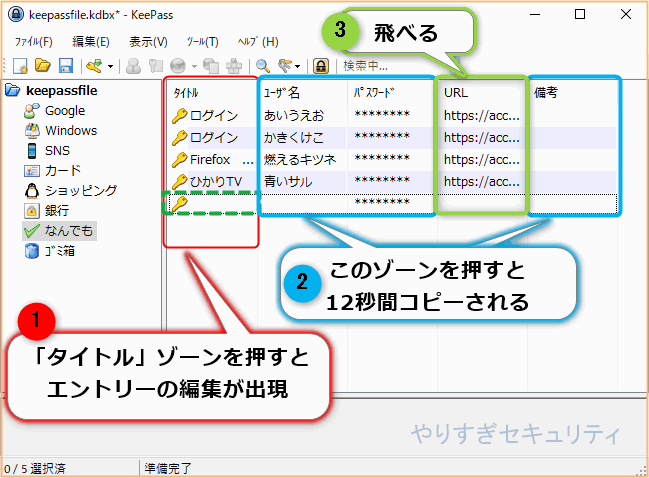
Task: Click the Windows group icon
Action: tap(32, 131)
